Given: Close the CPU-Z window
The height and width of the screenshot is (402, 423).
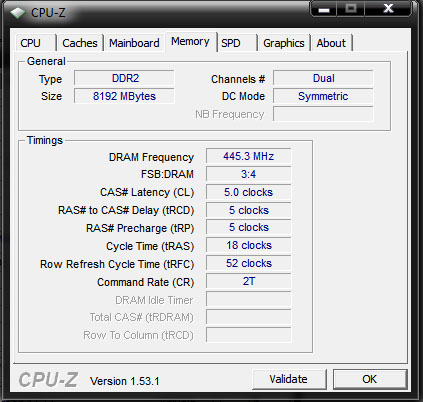Looking at the screenshot, I should [x=388, y=8].
